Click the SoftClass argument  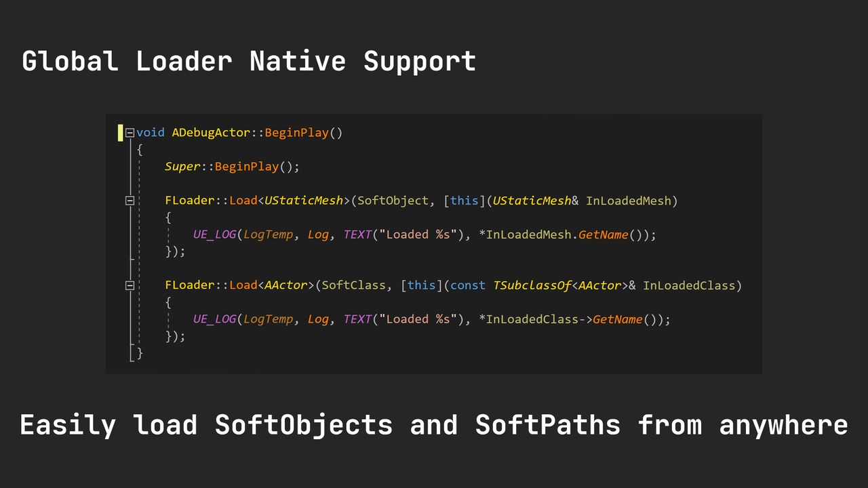point(353,285)
